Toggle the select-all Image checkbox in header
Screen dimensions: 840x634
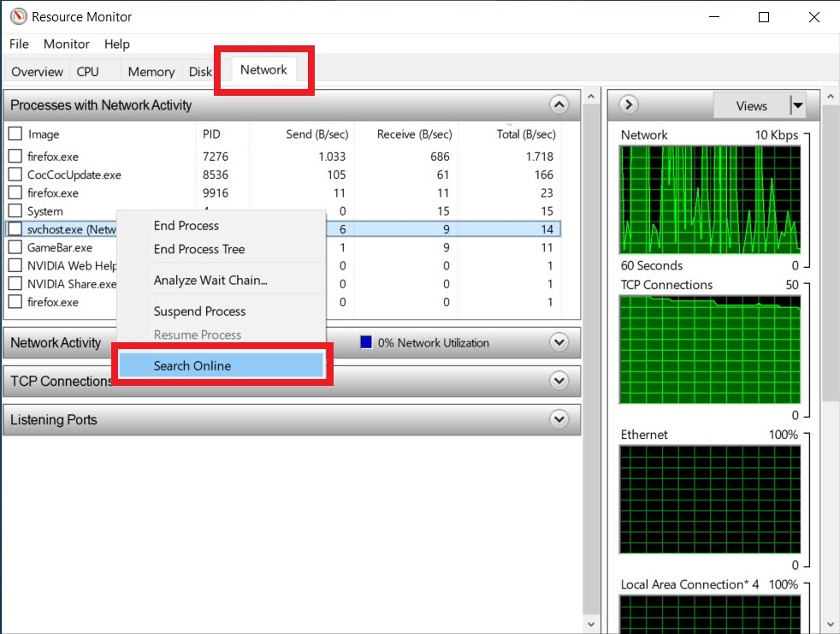[x=15, y=133]
